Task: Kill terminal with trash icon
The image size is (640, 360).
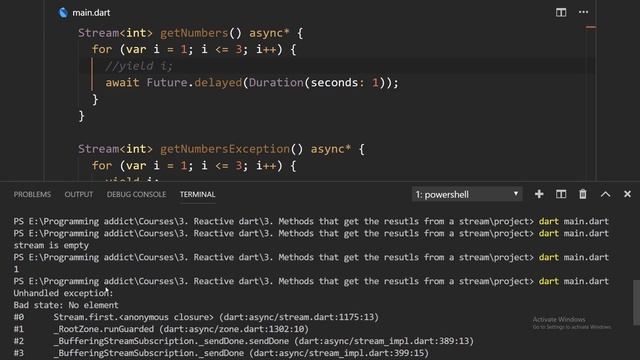Action: pyautogui.click(x=582, y=194)
